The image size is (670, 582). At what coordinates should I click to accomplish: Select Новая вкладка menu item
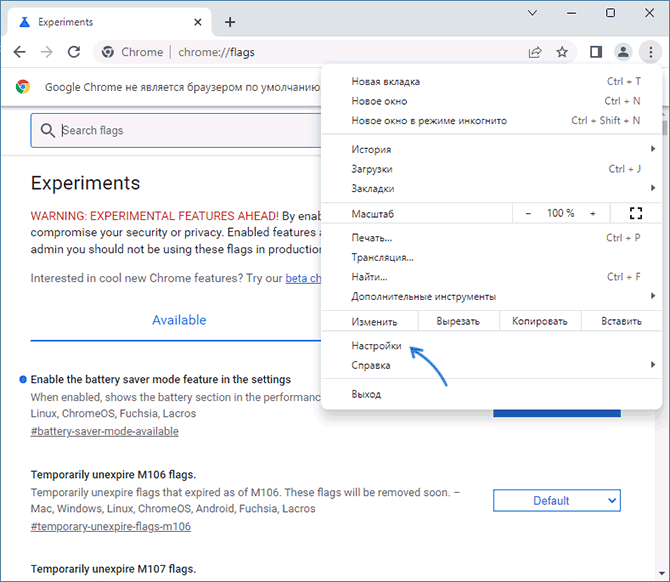coord(491,81)
